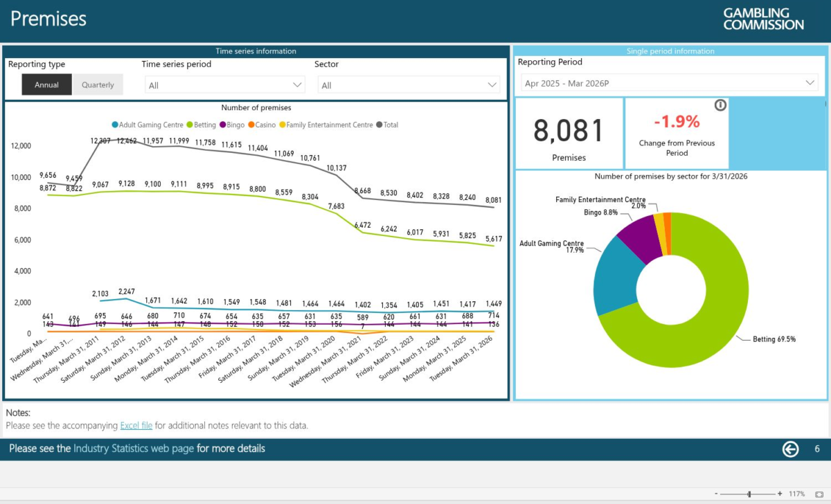The image size is (831, 504).
Task: Select the Casino legend item
Action: [262, 125]
